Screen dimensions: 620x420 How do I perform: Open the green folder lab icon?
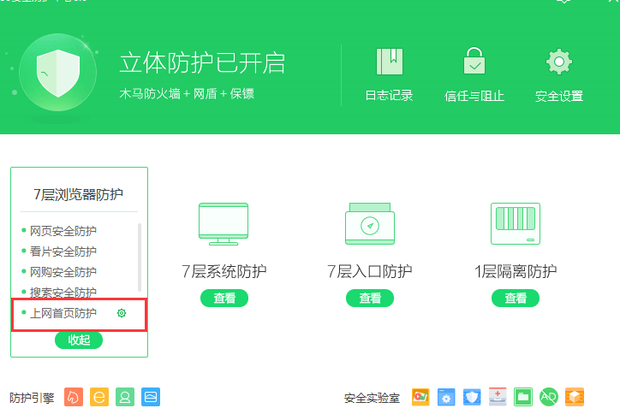point(523,397)
